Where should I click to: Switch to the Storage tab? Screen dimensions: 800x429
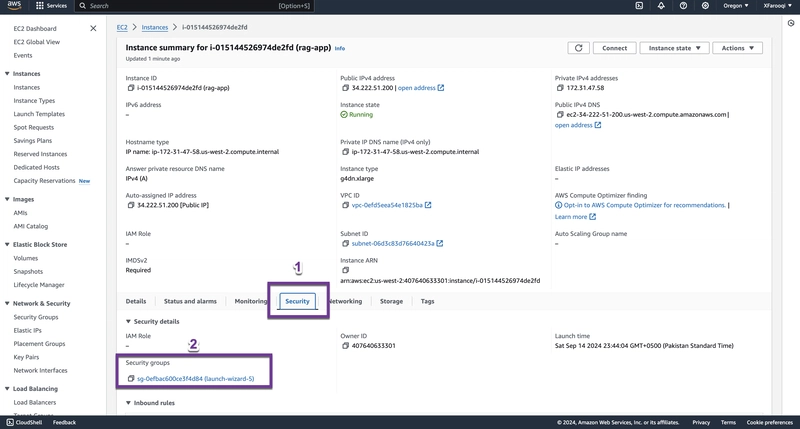pos(391,301)
